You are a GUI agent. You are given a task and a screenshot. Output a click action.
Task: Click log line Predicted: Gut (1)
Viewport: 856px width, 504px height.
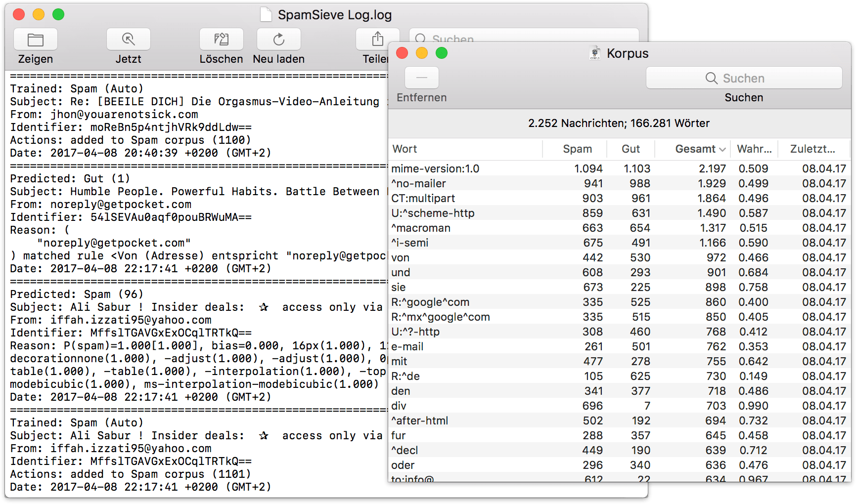[70, 178]
